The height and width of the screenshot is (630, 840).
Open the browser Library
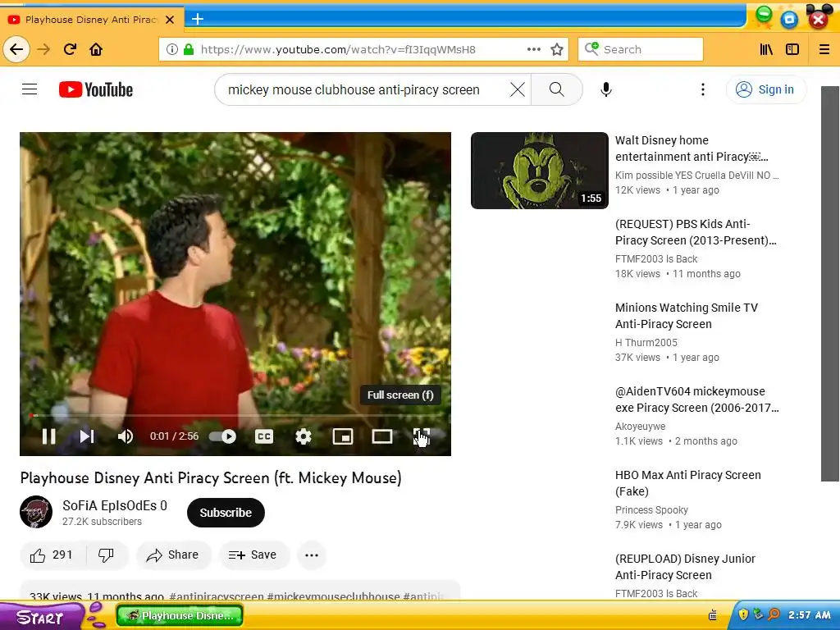coord(766,49)
